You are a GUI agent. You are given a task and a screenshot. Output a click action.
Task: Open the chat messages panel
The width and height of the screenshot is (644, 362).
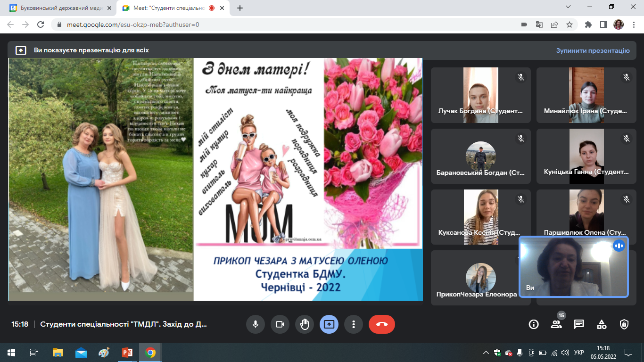[579, 324]
